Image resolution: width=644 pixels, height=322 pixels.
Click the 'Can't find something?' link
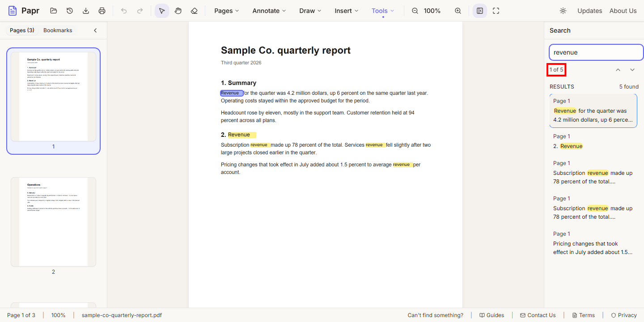pyautogui.click(x=435, y=315)
